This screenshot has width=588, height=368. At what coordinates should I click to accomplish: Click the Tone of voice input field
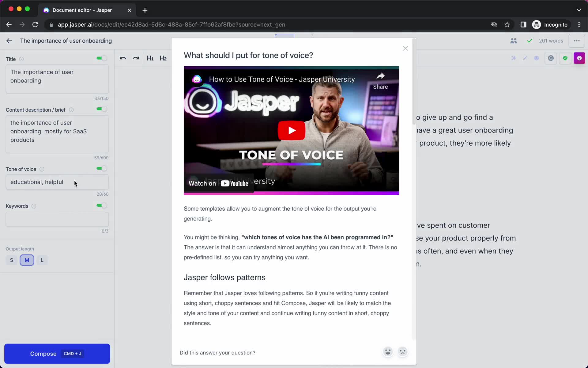pos(57,182)
